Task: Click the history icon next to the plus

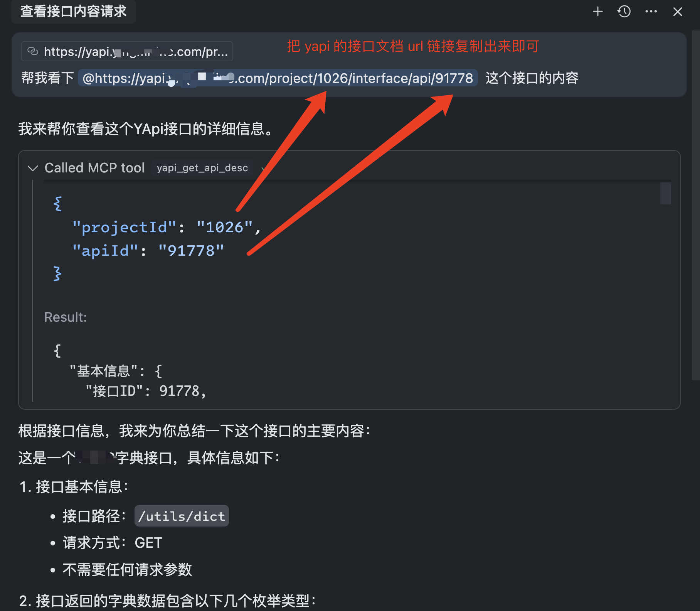Action: (624, 12)
